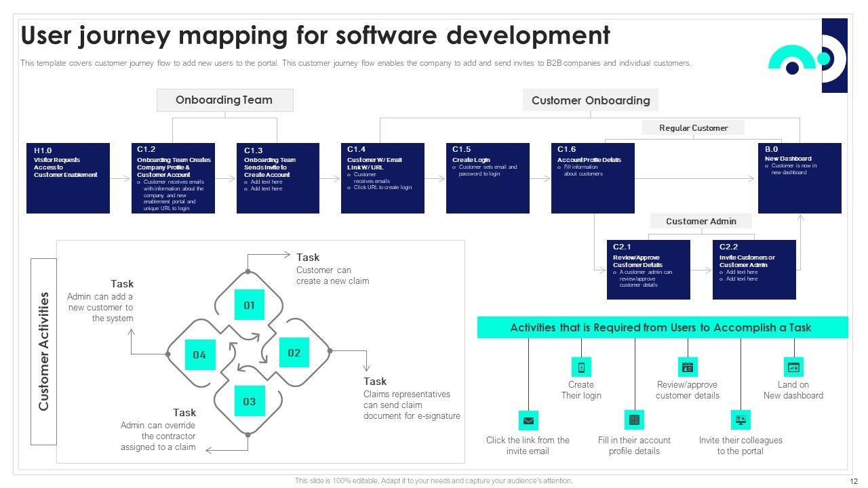Screen dimensions: 868x488
Task: Select the Onboarding Team header box
Action: point(224,100)
